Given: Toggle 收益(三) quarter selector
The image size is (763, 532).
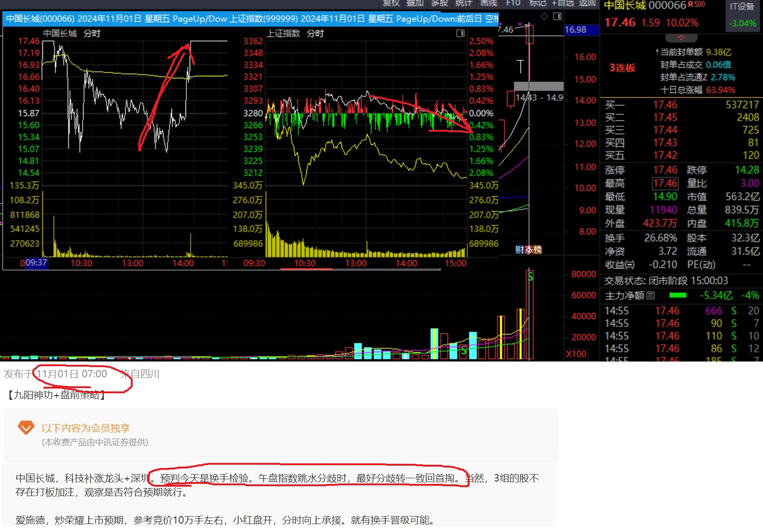Looking at the screenshot, I should pos(620,265).
